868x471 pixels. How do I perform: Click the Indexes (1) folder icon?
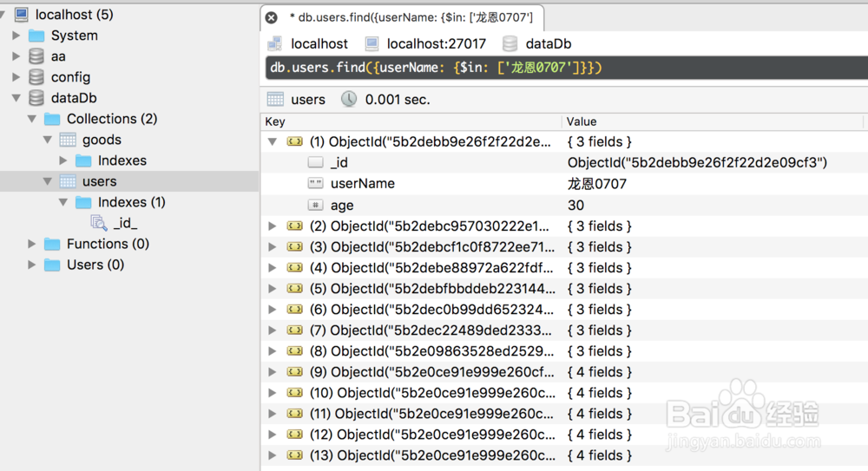pos(83,202)
